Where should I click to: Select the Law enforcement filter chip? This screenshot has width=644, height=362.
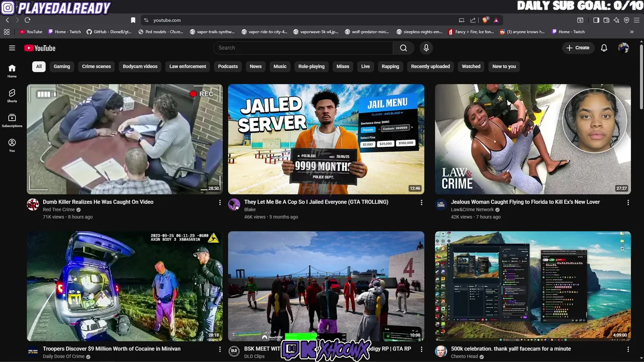(x=188, y=66)
